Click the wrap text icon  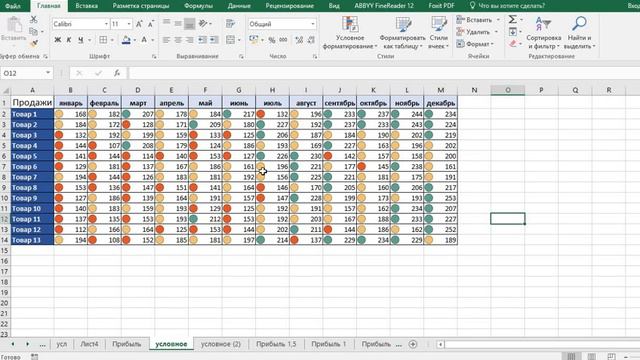(x=230, y=24)
